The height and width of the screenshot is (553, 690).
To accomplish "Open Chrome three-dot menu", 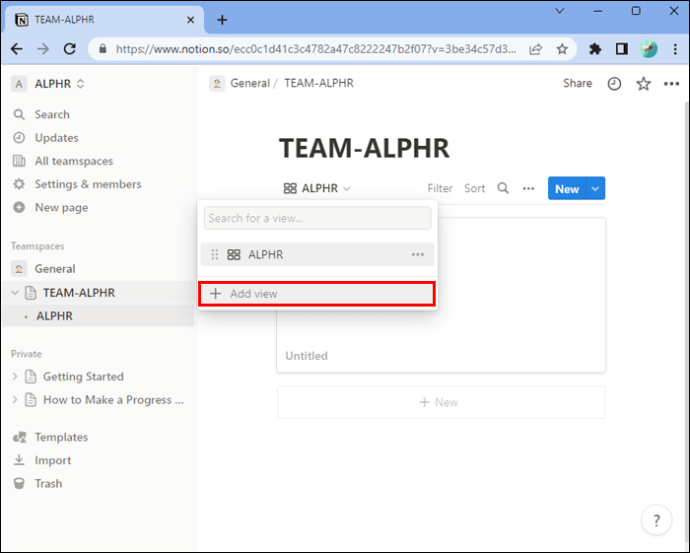I will tap(675, 49).
